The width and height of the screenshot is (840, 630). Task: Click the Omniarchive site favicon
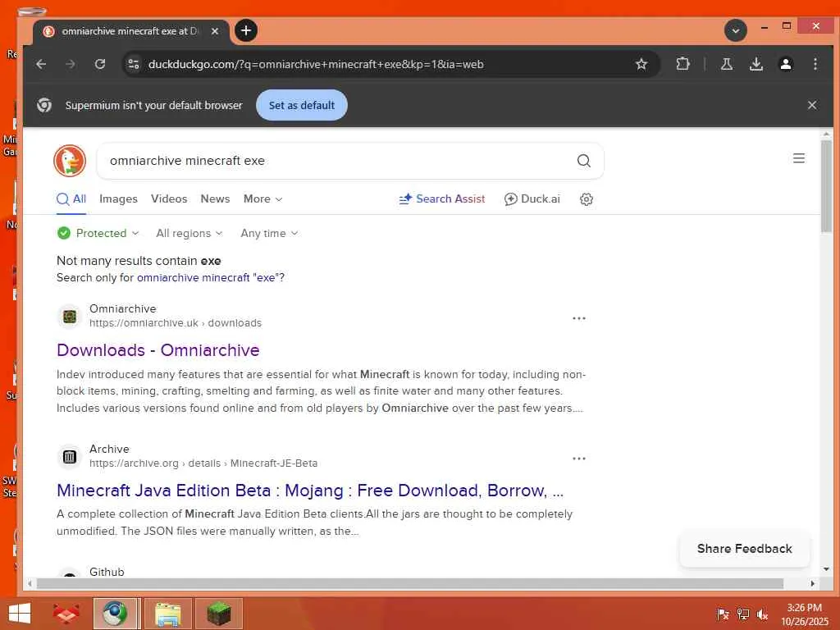(70, 316)
